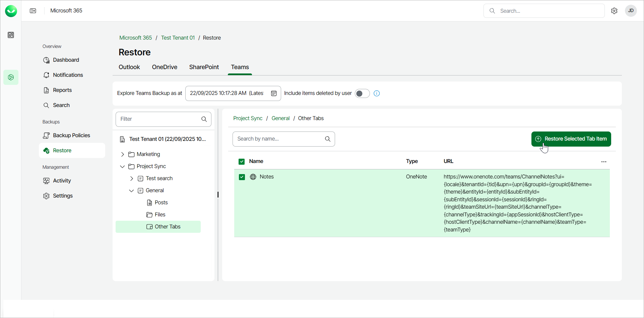Open Backup Policies in the sidebar
The image size is (644, 318).
71,135
